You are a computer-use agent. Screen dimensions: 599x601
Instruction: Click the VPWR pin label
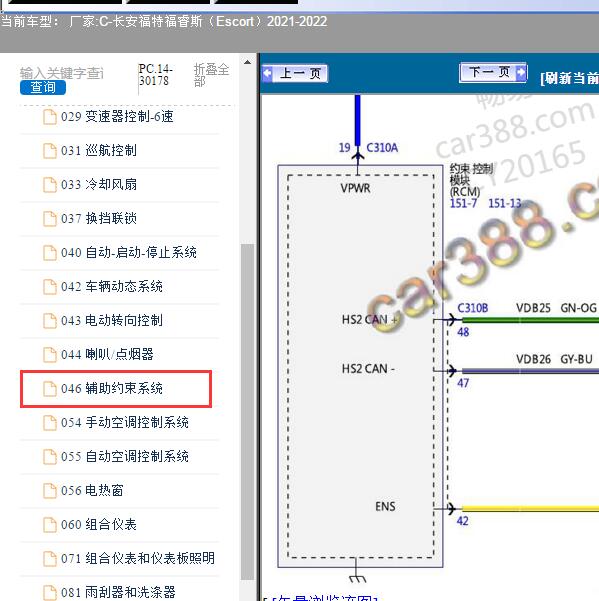point(355,188)
